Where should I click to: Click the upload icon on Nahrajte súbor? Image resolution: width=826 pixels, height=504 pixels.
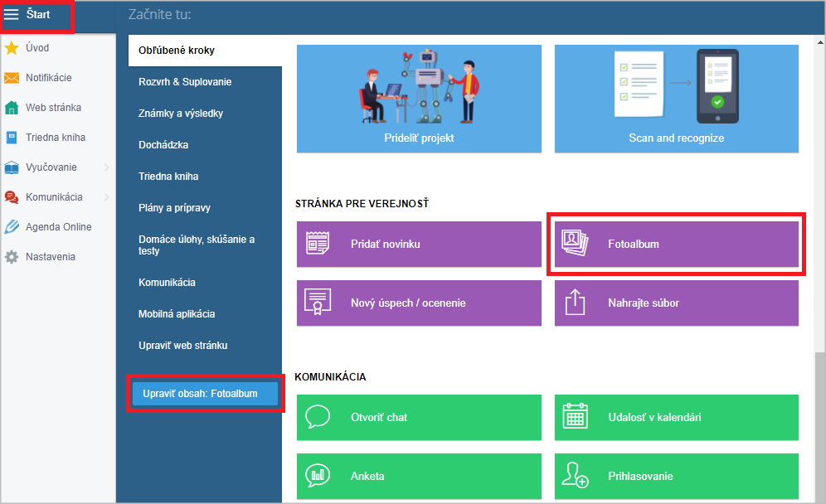point(575,303)
